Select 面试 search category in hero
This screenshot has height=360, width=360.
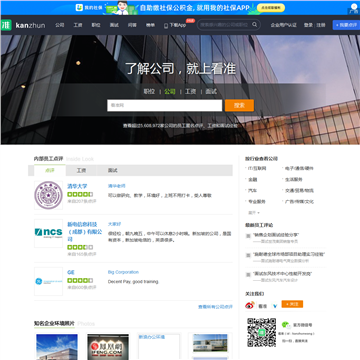point(211,92)
